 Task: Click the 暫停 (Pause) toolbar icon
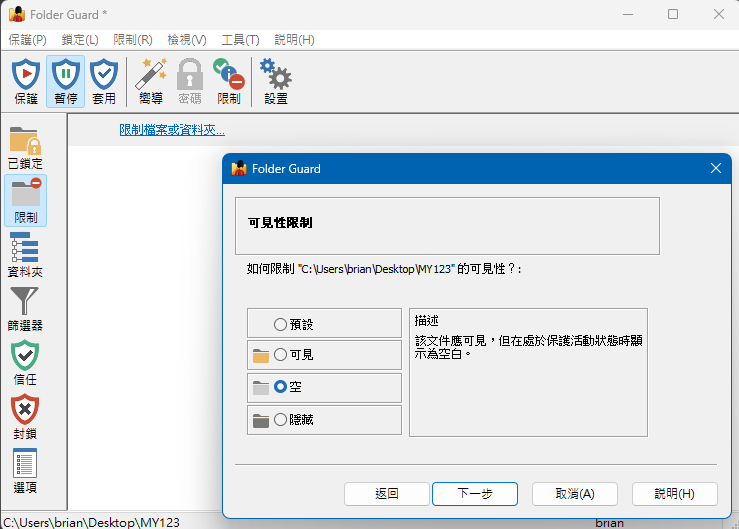[x=65, y=80]
